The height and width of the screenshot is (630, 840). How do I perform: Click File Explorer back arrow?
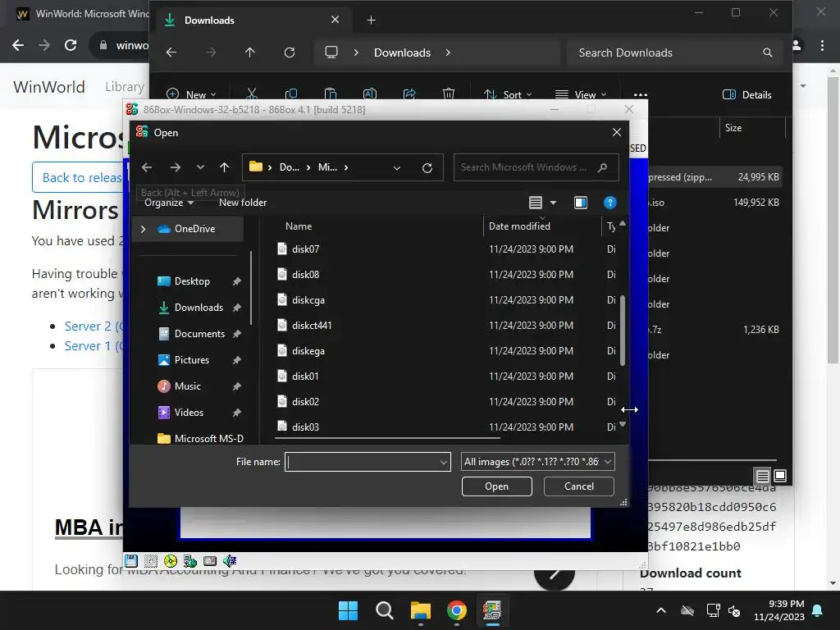pos(171,52)
